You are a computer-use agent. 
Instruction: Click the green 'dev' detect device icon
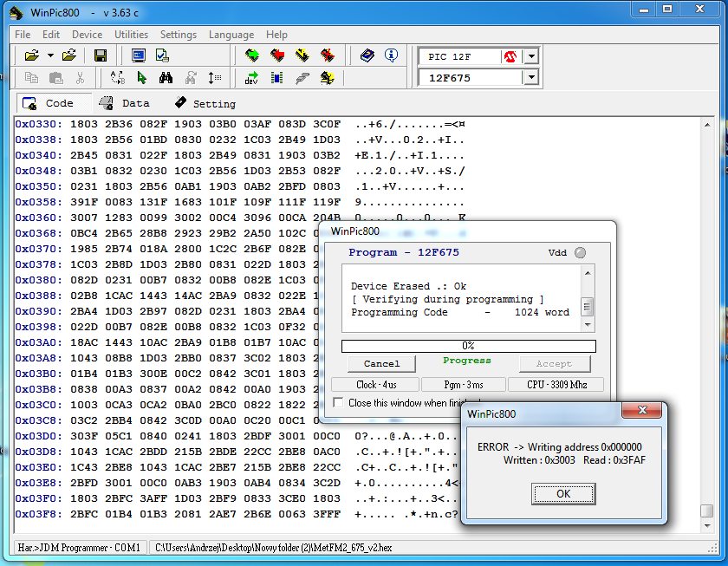tap(251, 78)
